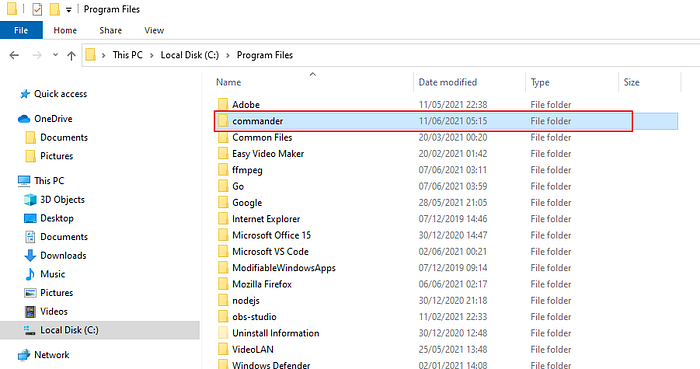
Task: Sort by the Date modified column header
Action: (x=448, y=82)
